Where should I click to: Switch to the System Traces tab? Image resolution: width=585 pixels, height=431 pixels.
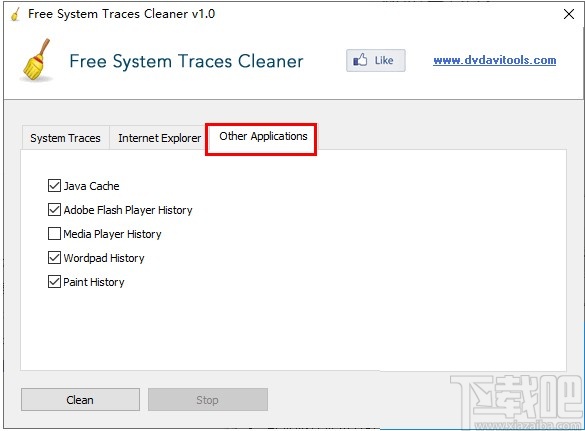coord(65,138)
